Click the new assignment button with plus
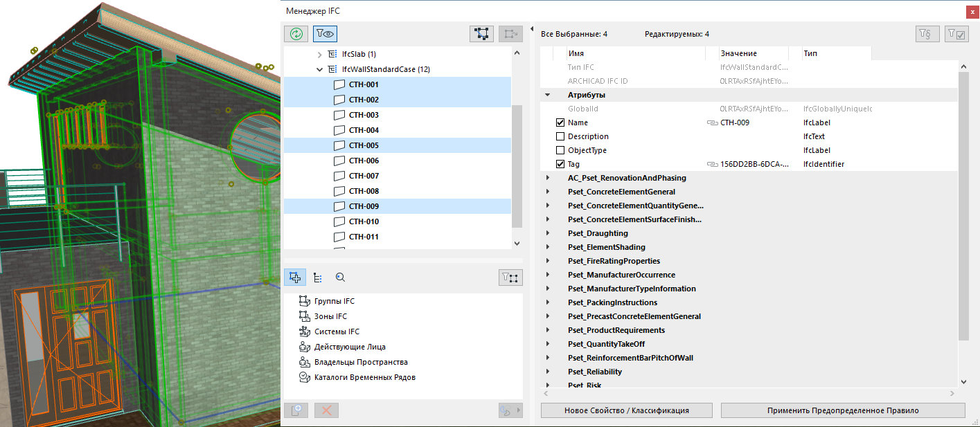This screenshot has height=427, width=980. pos(296,410)
